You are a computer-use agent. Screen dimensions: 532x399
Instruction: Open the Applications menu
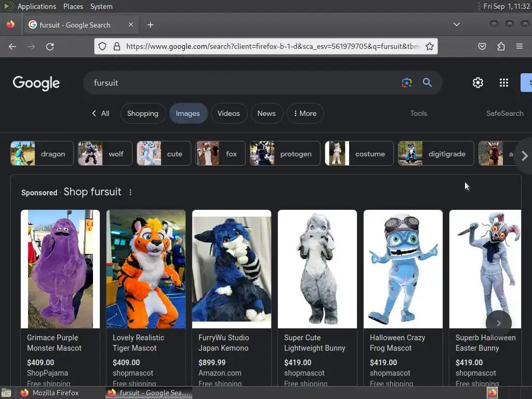pos(37,6)
